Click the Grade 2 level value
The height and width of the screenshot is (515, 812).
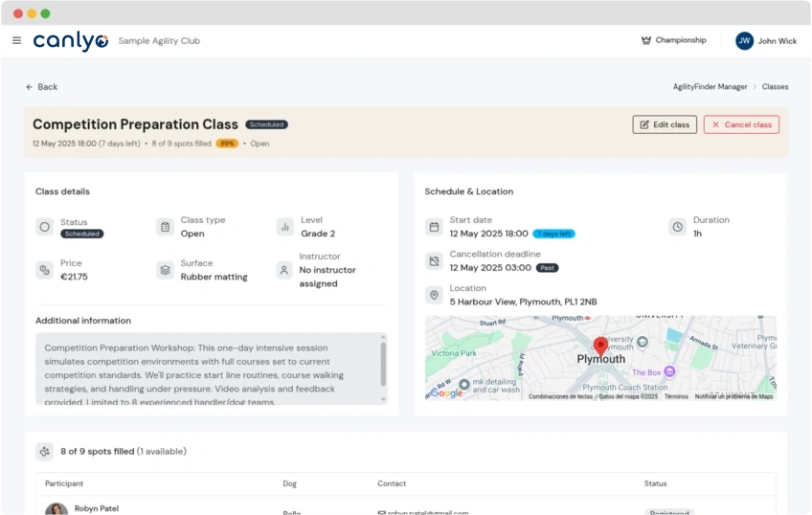[318, 234]
